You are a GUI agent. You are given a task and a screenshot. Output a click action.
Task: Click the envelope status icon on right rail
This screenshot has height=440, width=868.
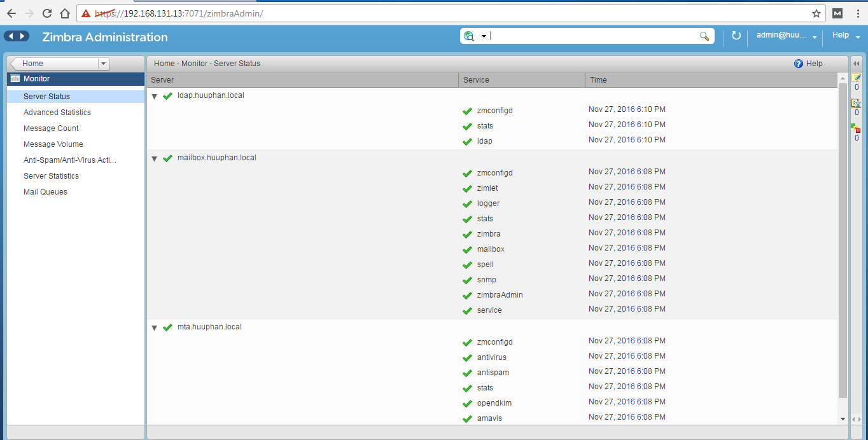point(856,103)
